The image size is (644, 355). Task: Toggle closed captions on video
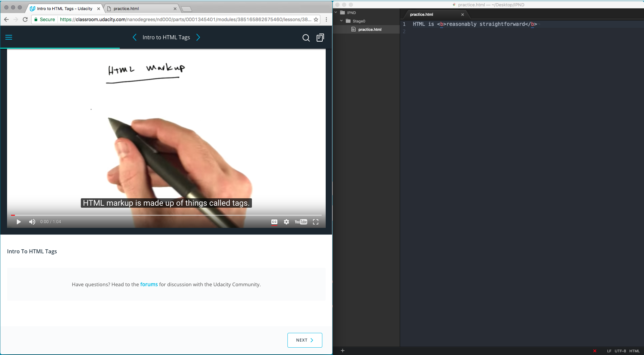[274, 222]
